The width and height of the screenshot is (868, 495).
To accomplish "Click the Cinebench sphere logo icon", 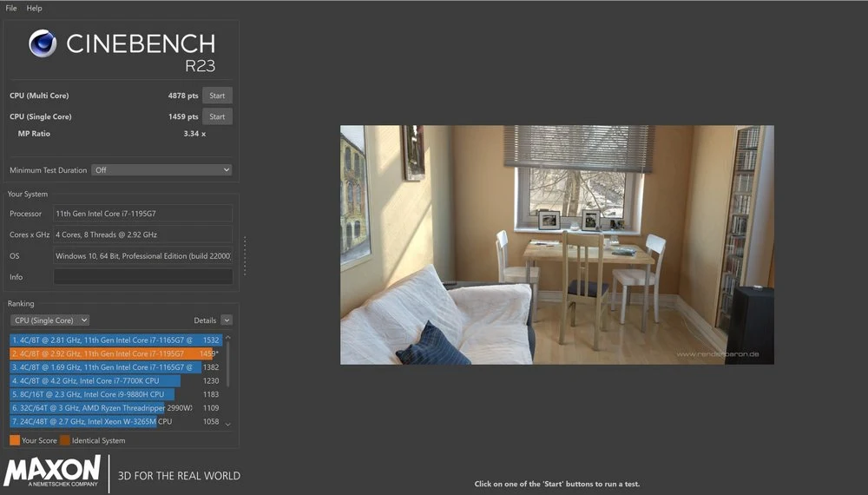I will point(43,43).
